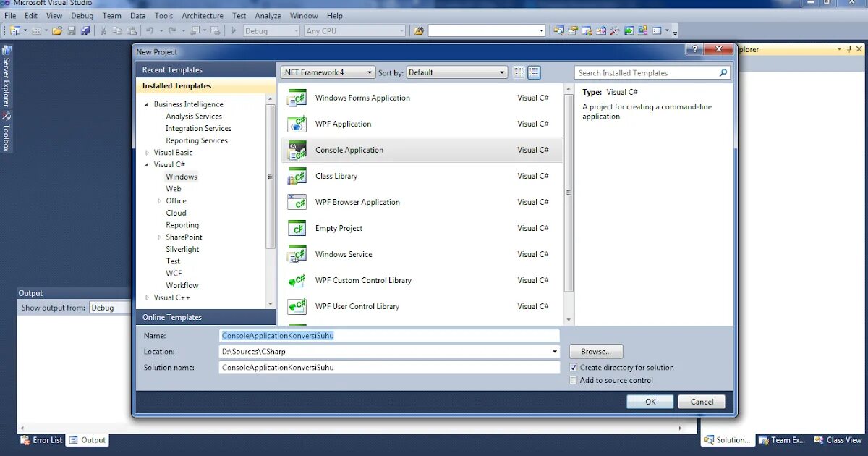
Task: Click the Class Library template icon
Action: coord(297,176)
